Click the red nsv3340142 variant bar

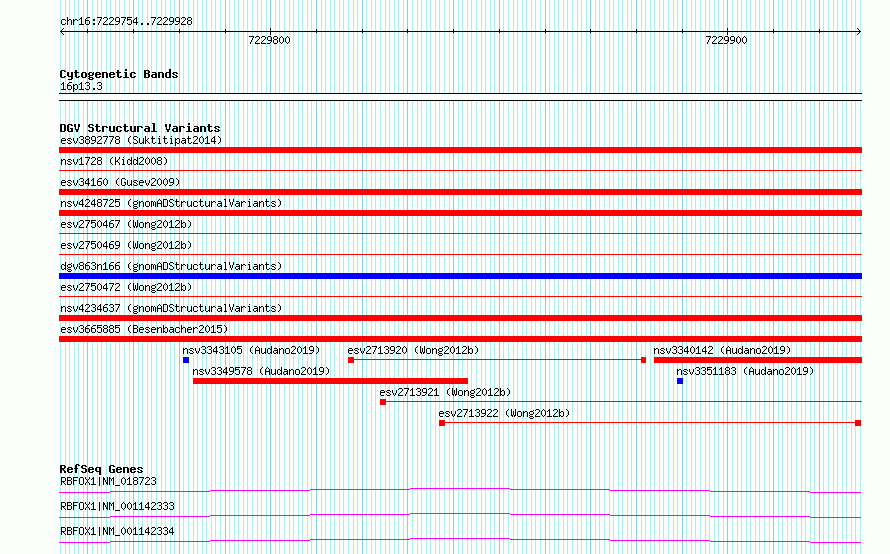[x=758, y=360]
